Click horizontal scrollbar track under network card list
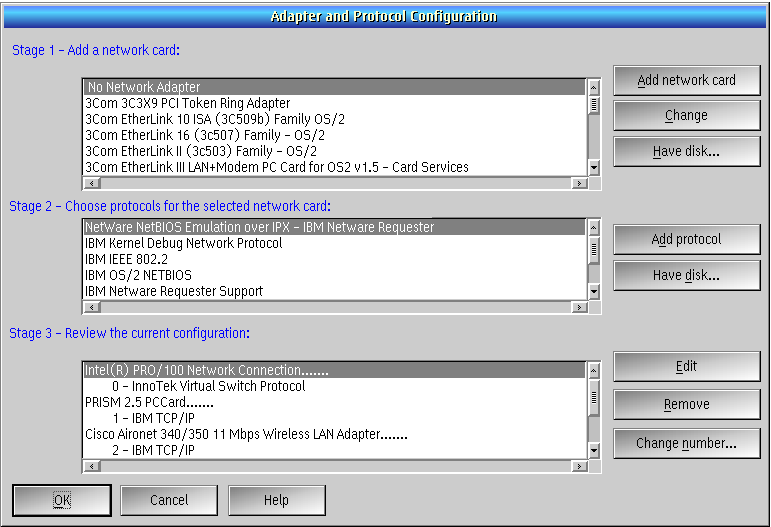 pyautogui.click(x=336, y=183)
